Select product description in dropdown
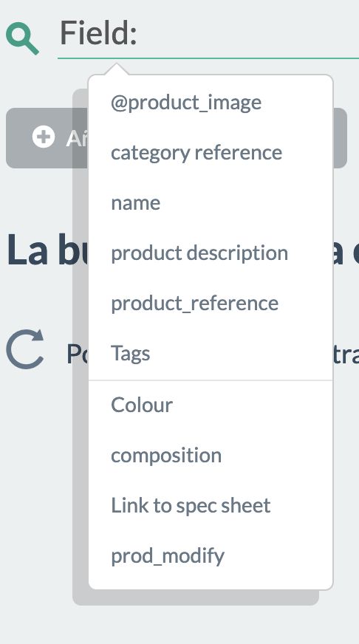359x644 pixels. [x=199, y=253]
